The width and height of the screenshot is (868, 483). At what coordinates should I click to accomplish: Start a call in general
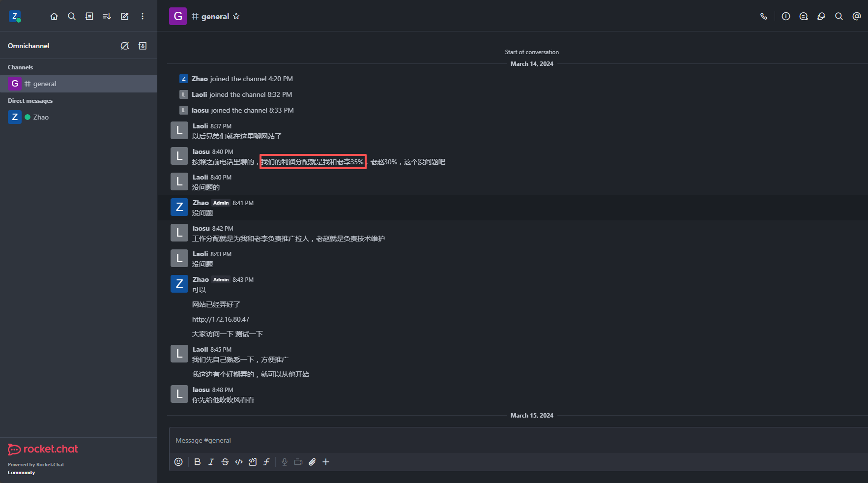(x=764, y=16)
